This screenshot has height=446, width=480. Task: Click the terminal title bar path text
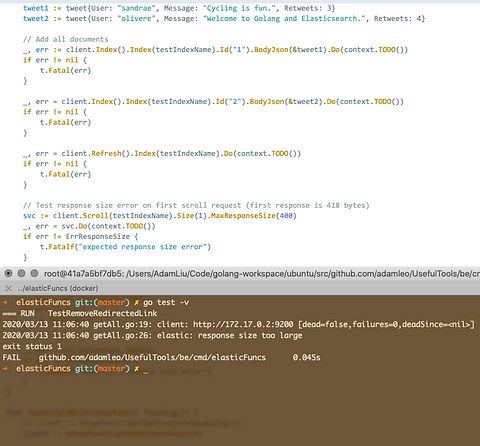tap(262, 274)
